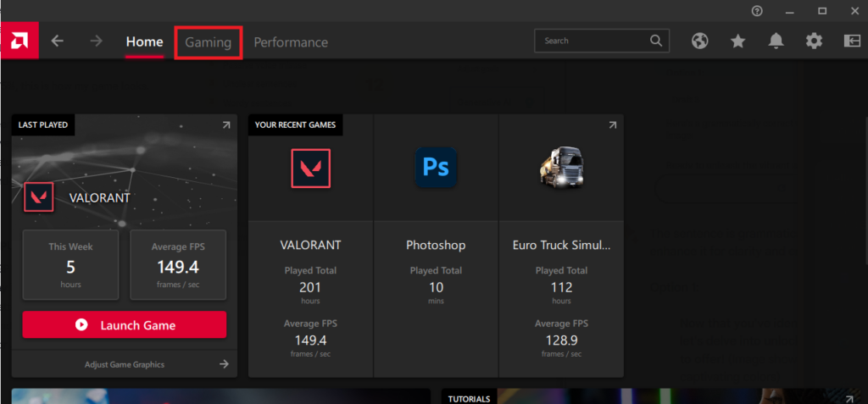Expand the Last Played card
Image resolution: width=868 pixels, height=404 pixels.
(226, 125)
